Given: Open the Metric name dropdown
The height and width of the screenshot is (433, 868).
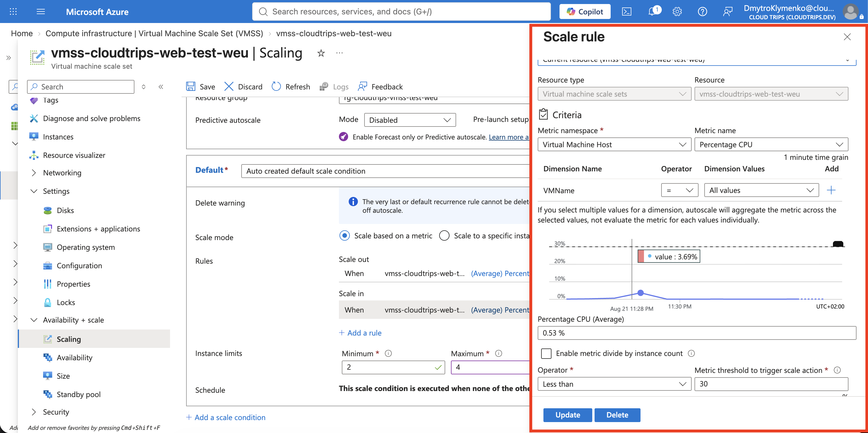Looking at the screenshot, I should click(771, 144).
